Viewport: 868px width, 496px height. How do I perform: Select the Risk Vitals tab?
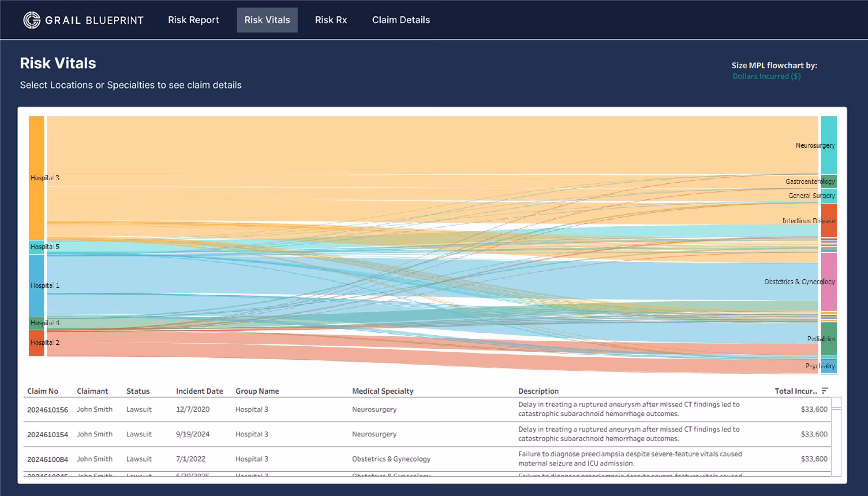pyautogui.click(x=267, y=20)
